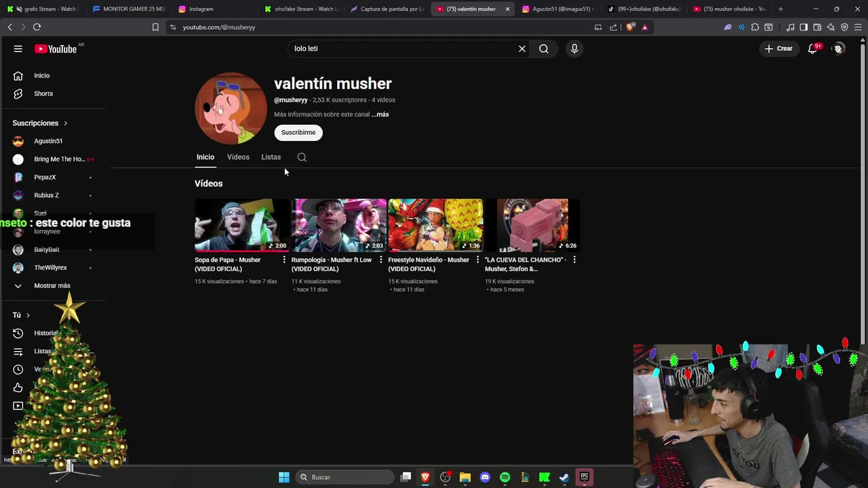Open Brave VPN shield icon
Image resolution: width=868 pixels, height=488 pixels.
click(x=844, y=27)
